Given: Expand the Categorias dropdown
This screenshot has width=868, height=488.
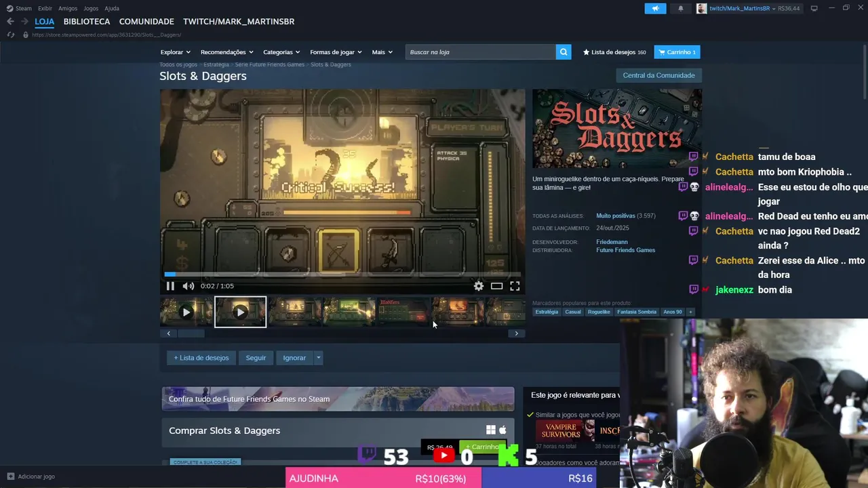Looking at the screenshot, I should [281, 52].
